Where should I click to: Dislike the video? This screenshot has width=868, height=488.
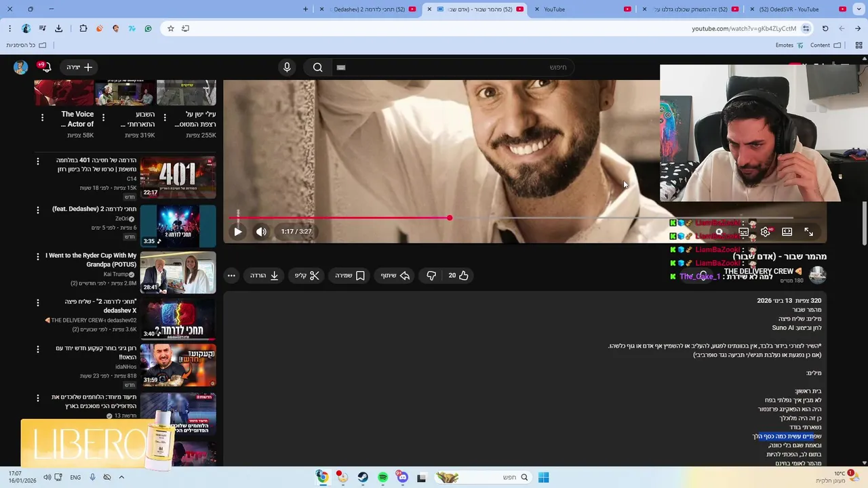click(x=431, y=276)
